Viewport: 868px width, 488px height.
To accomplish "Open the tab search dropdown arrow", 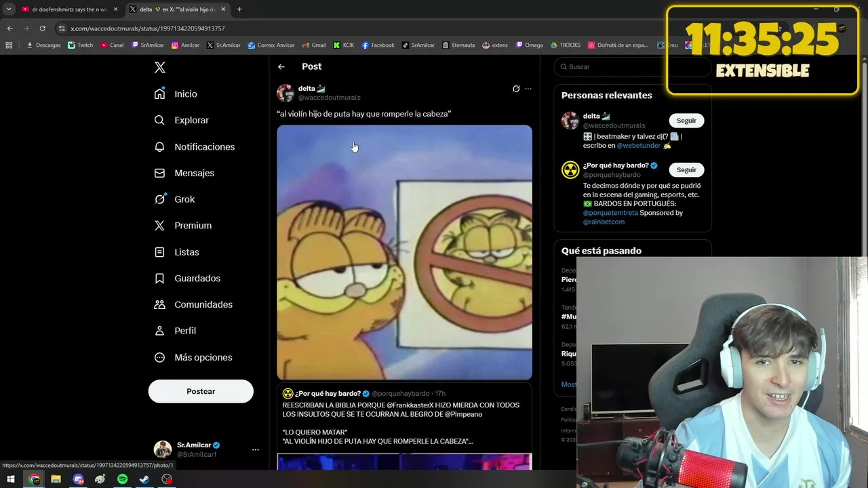I will tap(9, 9).
